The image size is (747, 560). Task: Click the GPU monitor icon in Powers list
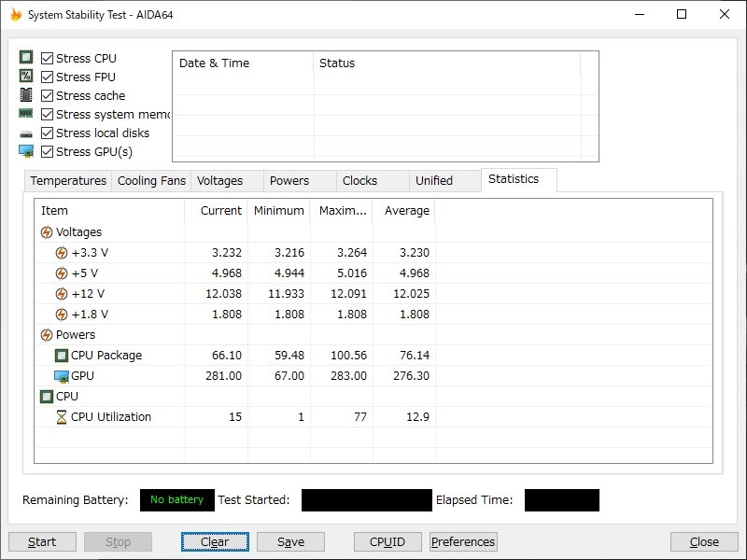(x=62, y=376)
